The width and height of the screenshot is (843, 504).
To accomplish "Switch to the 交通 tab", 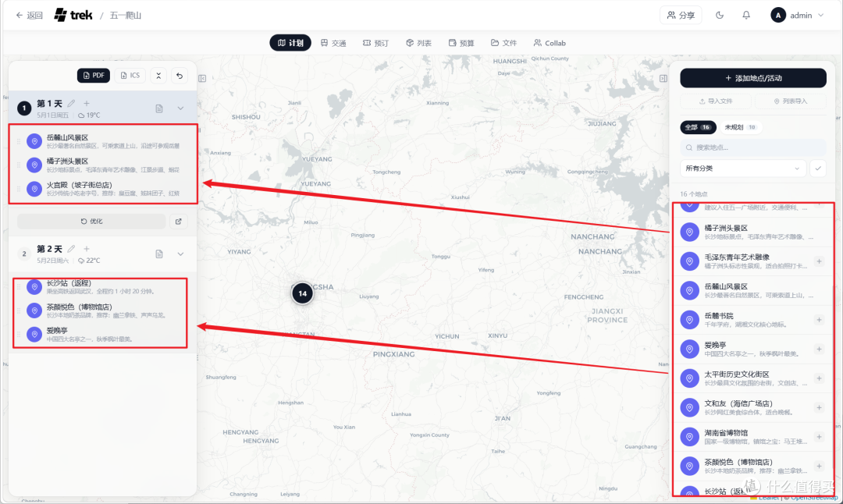I will [x=333, y=43].
